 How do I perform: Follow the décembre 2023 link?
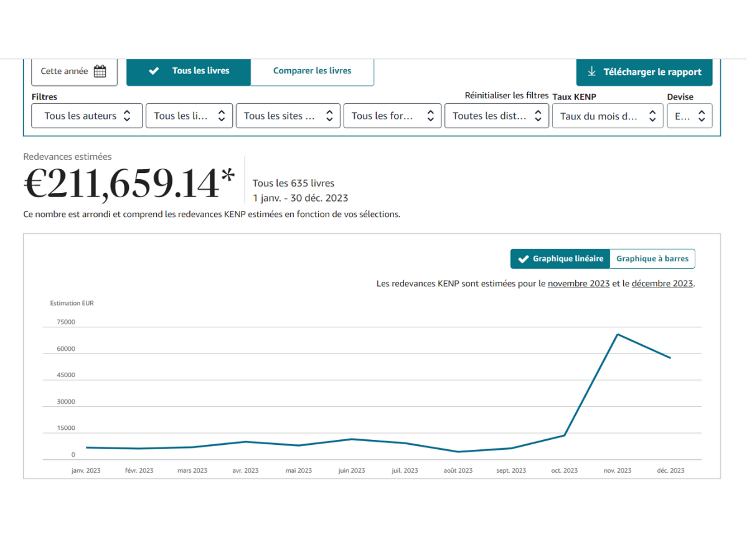tap(662, 283)
